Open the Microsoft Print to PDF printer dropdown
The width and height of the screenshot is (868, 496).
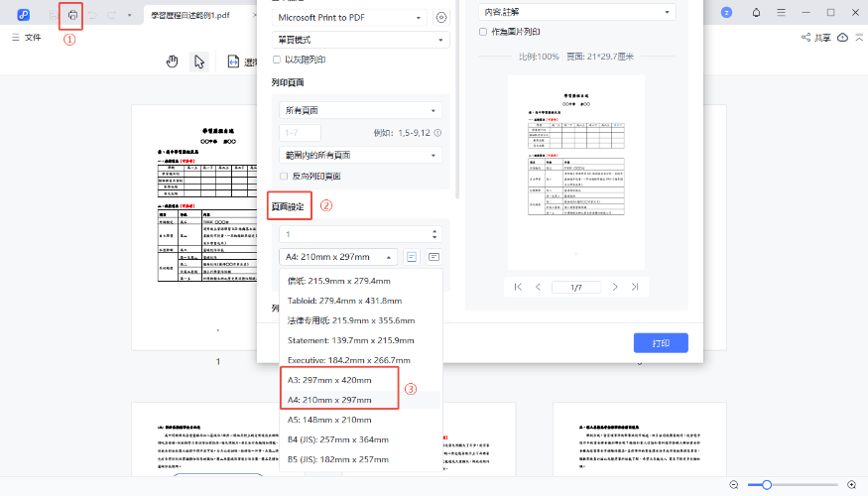(351, 18)
